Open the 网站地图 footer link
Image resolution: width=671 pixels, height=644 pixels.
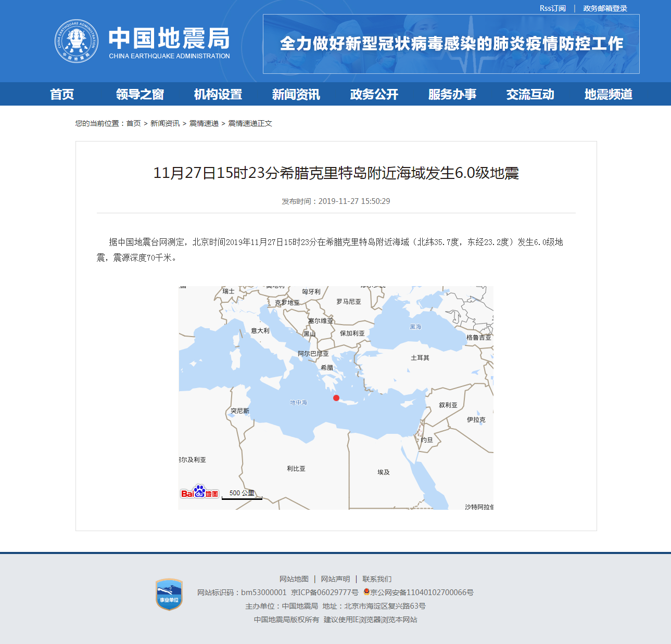click(294, 579)
